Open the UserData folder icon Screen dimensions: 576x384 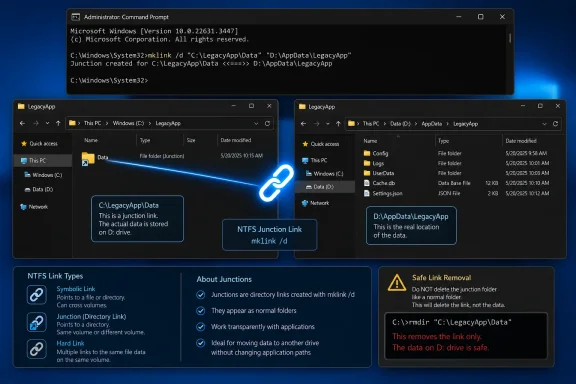[x=367, y=173]
